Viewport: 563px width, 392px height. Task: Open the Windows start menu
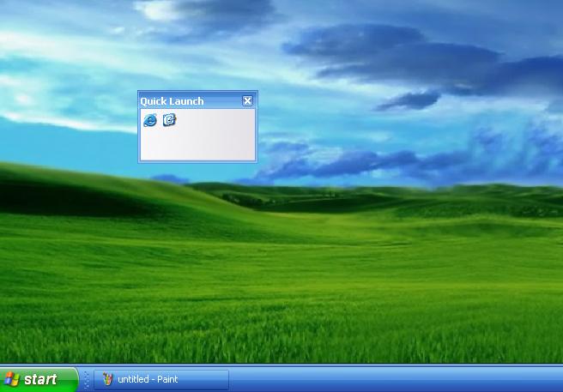click(x=39, y=379)
